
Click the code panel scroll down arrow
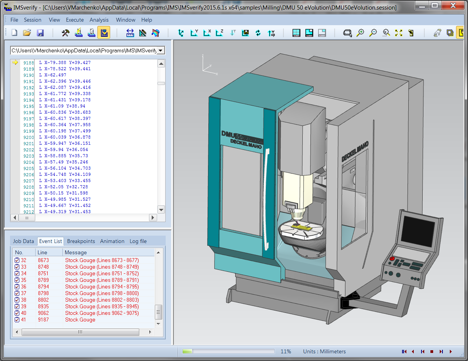[x=161, y=210]
